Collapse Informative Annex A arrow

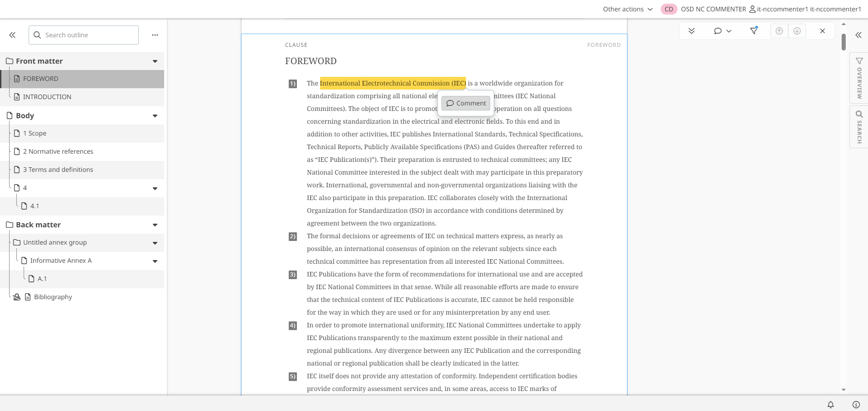pos(155,261)
